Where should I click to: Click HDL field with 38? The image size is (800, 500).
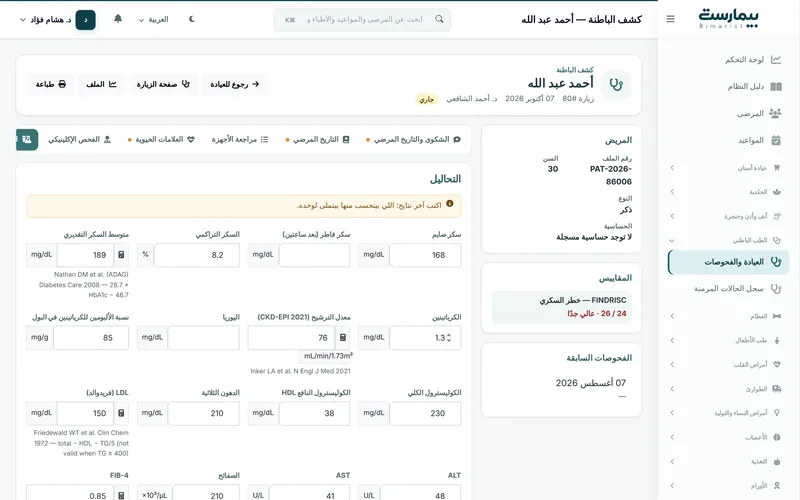[314, 413]
